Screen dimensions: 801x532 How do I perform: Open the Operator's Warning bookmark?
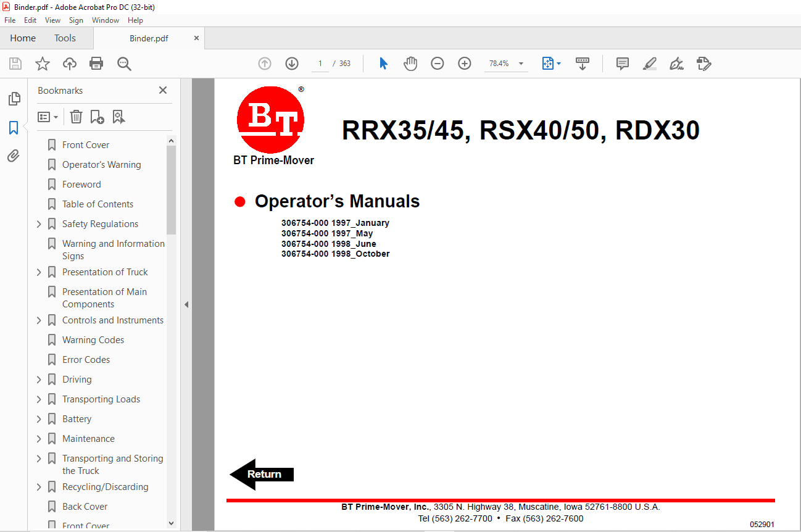(102, 165)
